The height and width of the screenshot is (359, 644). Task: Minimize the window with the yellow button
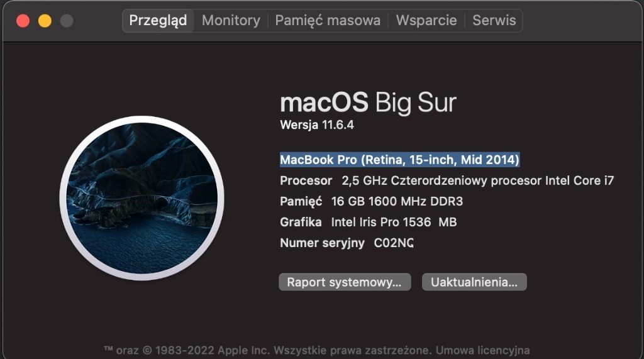point(45,21)
